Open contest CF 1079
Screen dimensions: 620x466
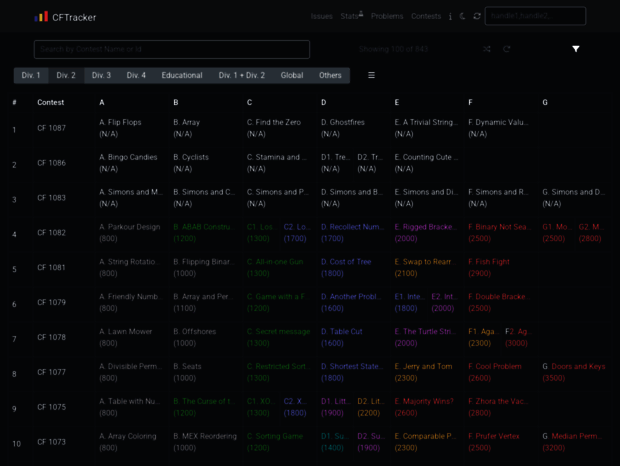coord(51,302)
